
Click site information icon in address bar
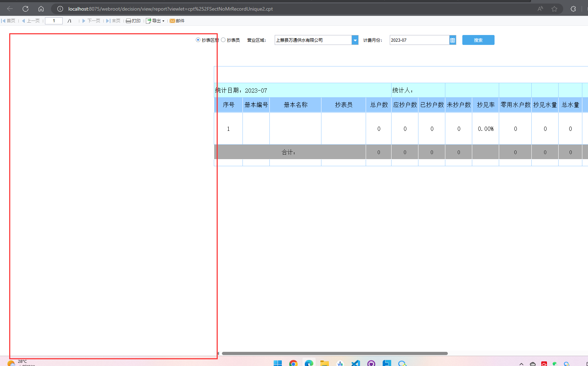[x=60, y=9]
